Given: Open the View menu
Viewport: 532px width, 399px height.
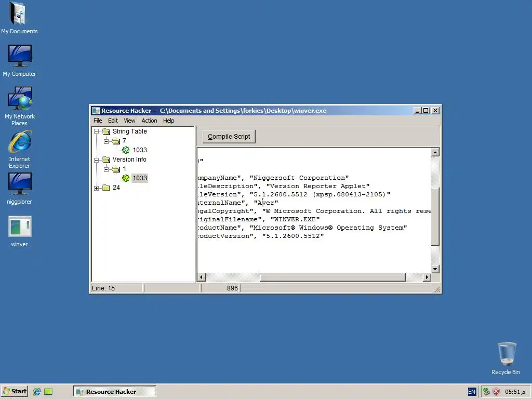Looking at the screenshot, I should click(x=129, y=121).
